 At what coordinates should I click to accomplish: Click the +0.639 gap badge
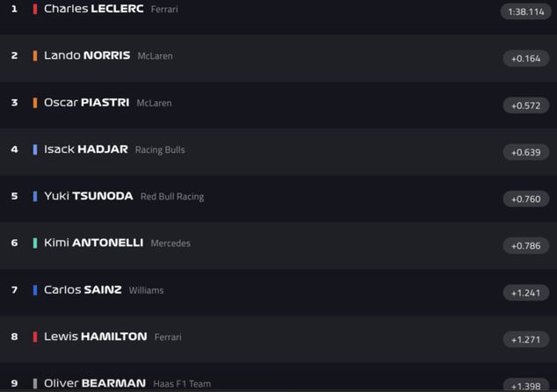tap(526, 152)
